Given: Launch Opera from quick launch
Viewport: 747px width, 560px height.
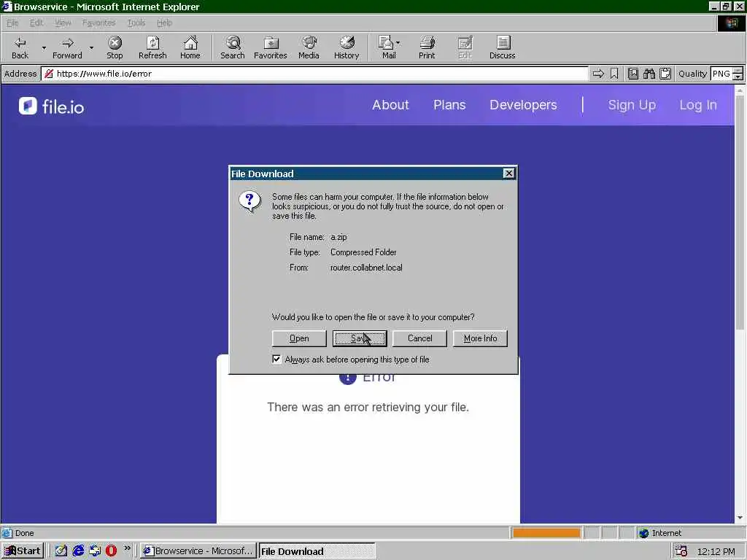Looking at the screenshot, I should click(x=111, y=551).
